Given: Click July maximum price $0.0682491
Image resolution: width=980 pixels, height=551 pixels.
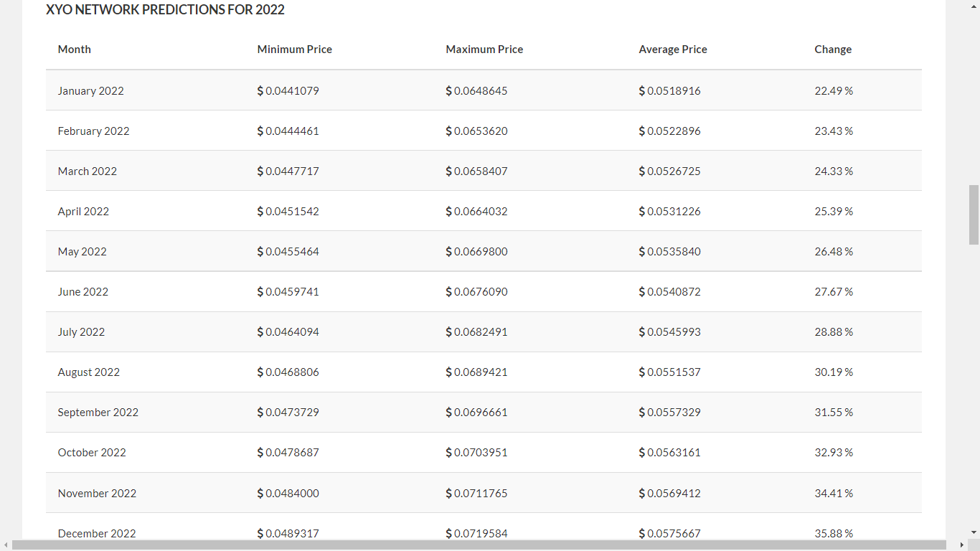Looking at the screenshot, I should [477, 332].
